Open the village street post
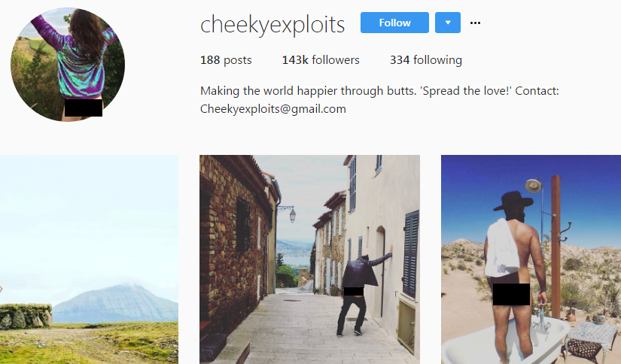Screen dimensions: 621x364 click(x=309, y=259)
